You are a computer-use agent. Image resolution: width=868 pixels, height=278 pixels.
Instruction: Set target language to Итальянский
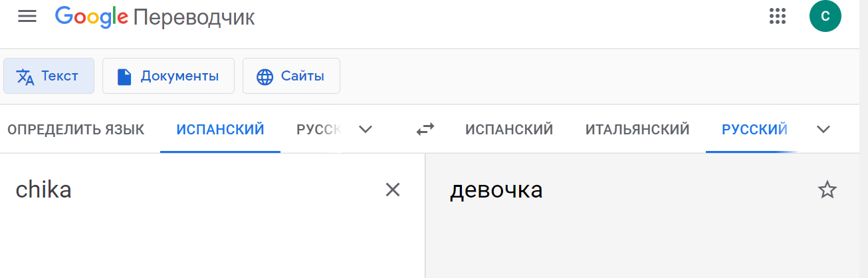(x=637, y=130)
